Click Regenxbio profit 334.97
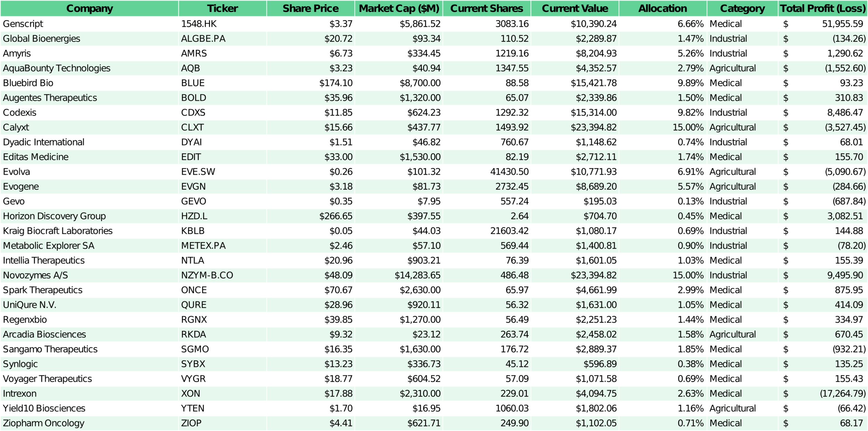Viewport: 868px width, 431px height. coord(823,320)
